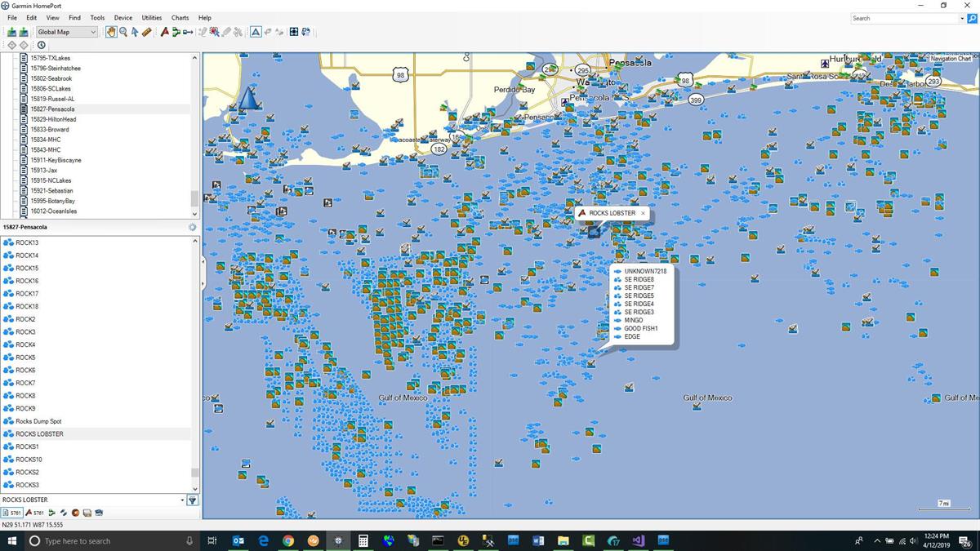Image resolution: width=980 pixels, height=551 pixels.
Task: Open Google Chrome from the taskbar
Action: click(288, 540)
